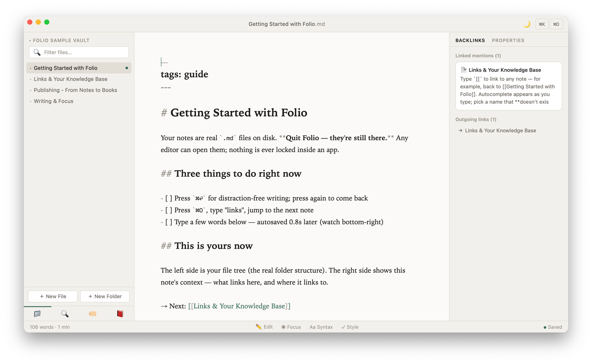Toggle Aa Syntax display
Viewport: 592px width, 364px height.
321,327
